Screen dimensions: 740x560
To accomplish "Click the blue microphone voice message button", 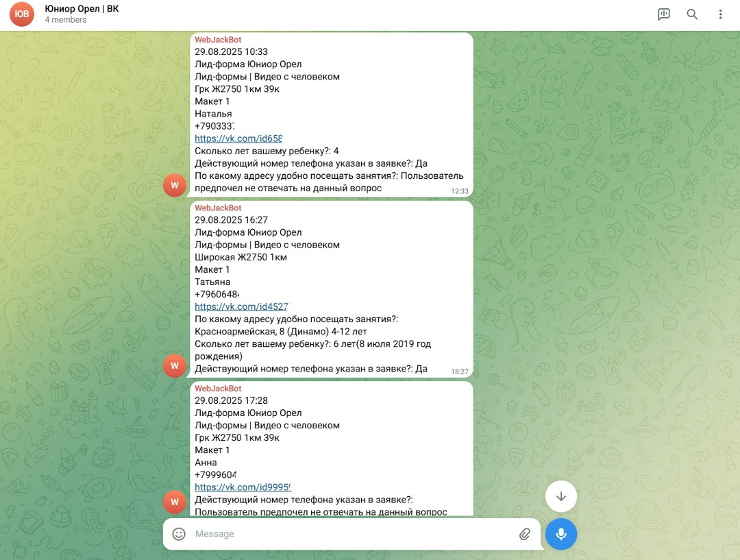I will pos(561,534).
